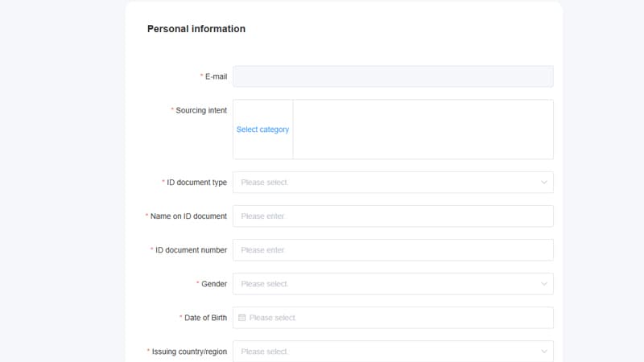Image resolution: width=644 pixels, height=362 pixels.
Task: Click the Personal information heading
Action: (x=196, y=29)
